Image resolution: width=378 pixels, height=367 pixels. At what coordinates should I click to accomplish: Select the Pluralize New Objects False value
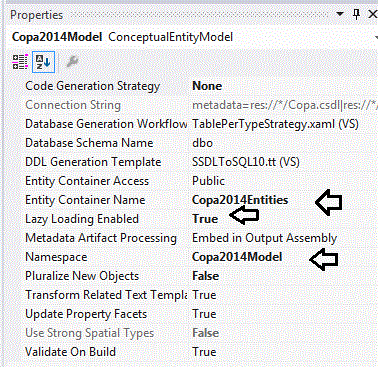[x=206, y=276]
